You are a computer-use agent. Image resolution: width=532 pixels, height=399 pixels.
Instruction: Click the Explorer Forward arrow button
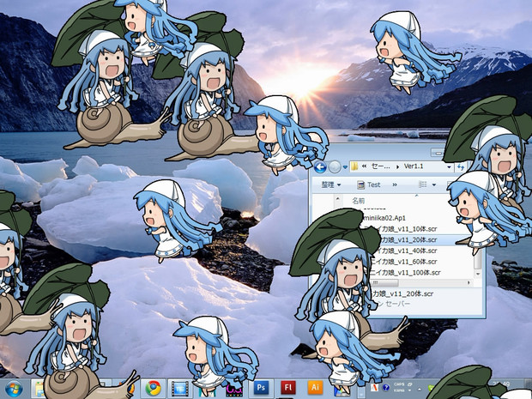pyautogui.click(x=335, y=167)
